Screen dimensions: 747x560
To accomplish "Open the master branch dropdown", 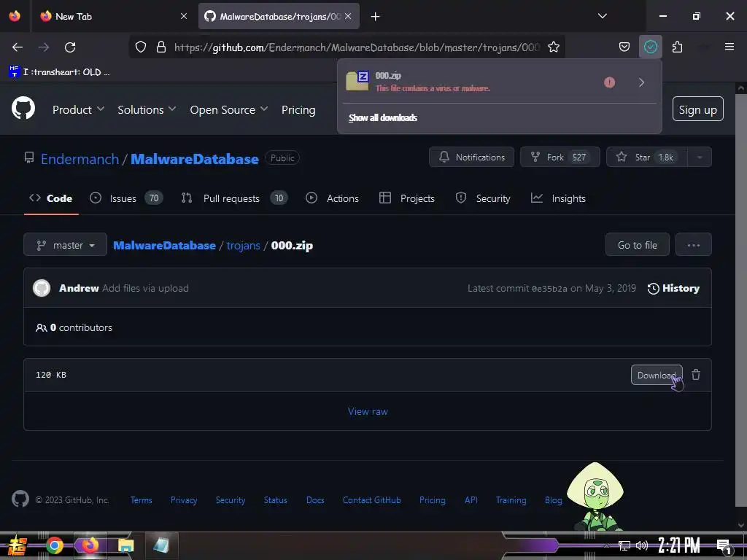I will click(x=65, y=245).
